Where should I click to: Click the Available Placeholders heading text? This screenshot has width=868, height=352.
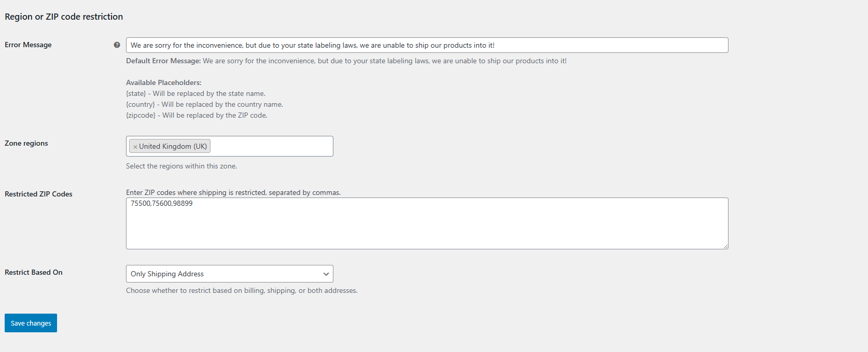pos(163,83)
